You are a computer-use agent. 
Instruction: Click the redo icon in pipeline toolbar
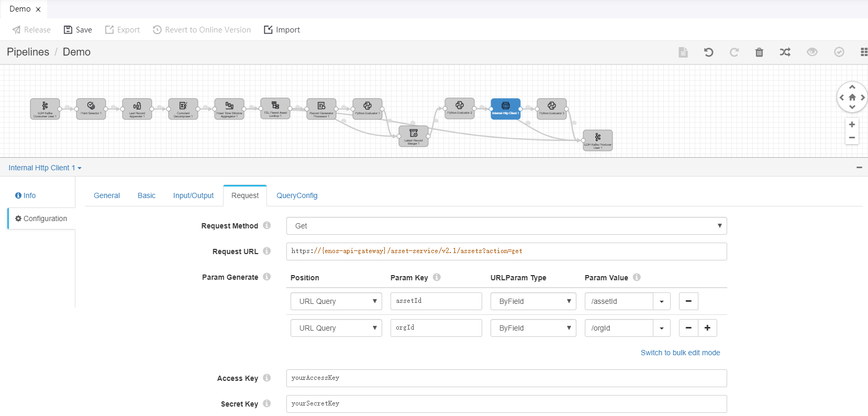pyautogui.click(x=734, y=52)
